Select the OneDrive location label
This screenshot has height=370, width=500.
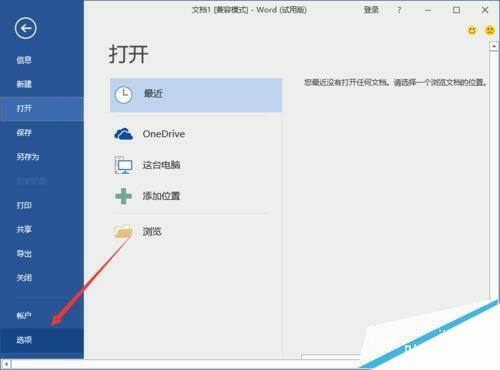[x=164, y=134]
